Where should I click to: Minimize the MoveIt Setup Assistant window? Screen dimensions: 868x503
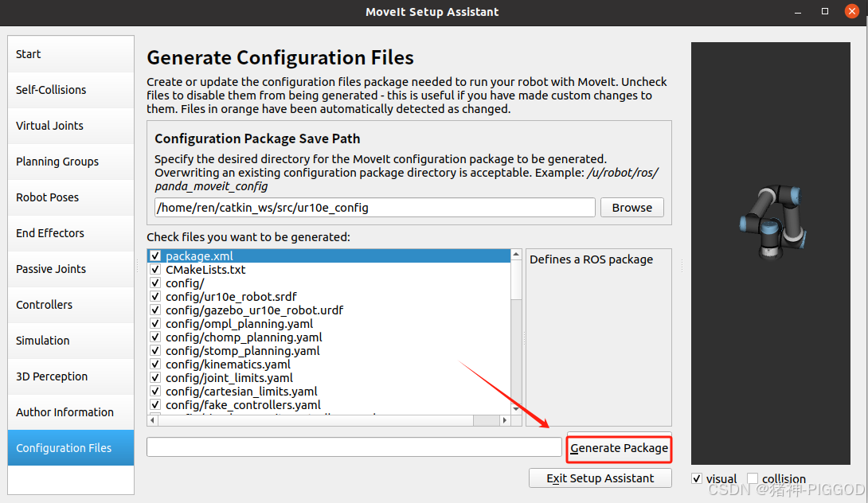[x=798, y=12]
